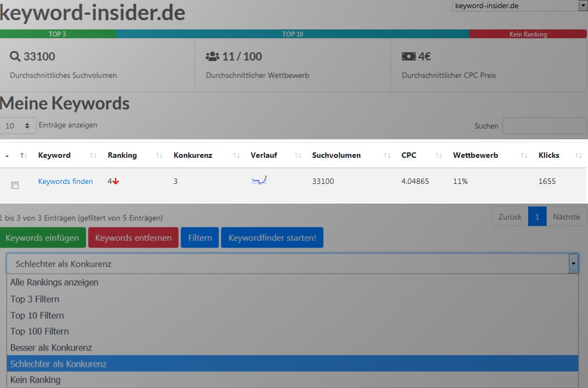Open the entries-per-page selector showing 10
This screenshot has height=388, width=588.
tap(18, 126)
